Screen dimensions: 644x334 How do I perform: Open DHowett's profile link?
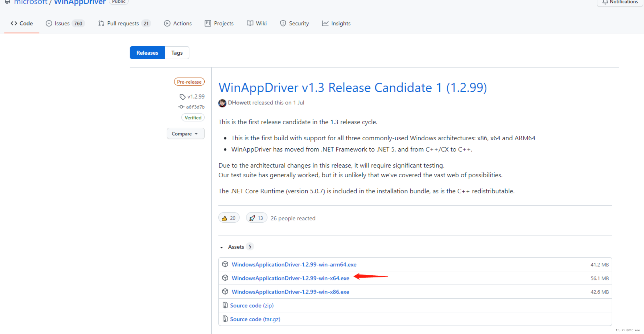(239, 103)
